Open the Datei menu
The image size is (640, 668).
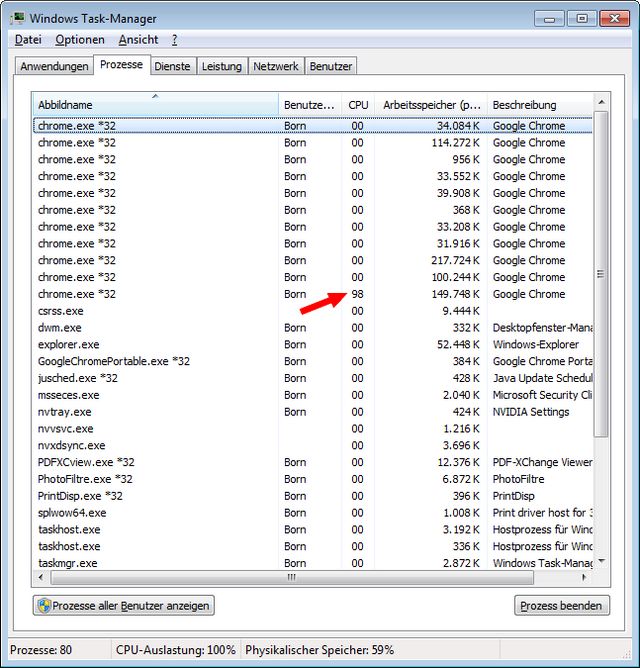[28, 40]
